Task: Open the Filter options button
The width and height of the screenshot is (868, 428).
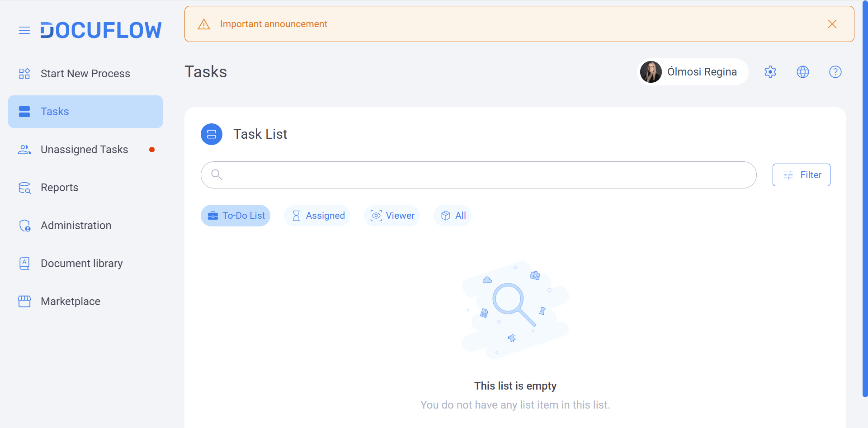Action: (802, 175)
